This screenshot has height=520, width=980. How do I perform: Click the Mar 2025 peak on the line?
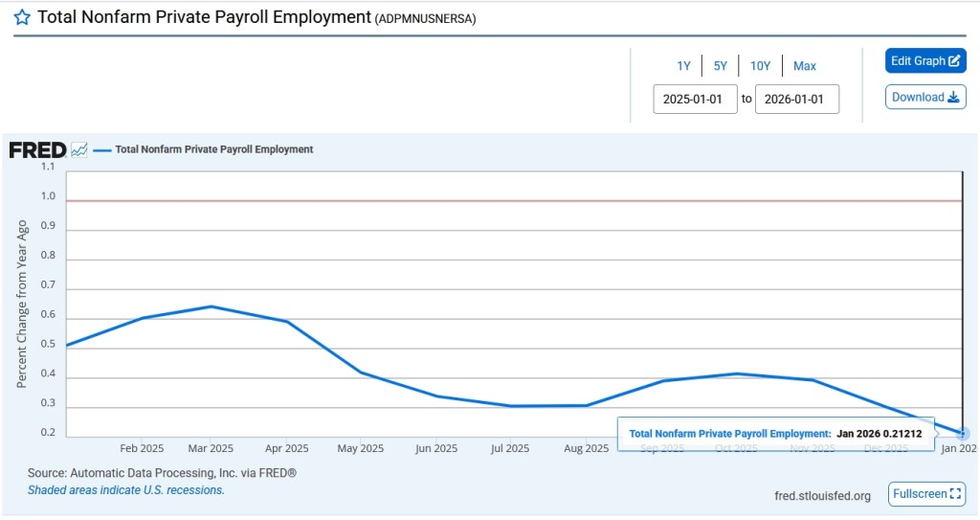211,306
